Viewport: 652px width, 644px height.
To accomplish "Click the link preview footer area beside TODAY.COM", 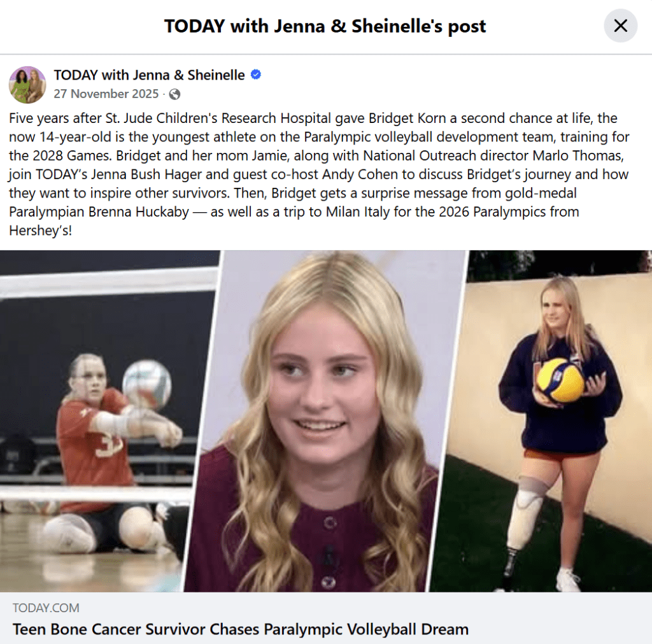I will coord(326,618).
